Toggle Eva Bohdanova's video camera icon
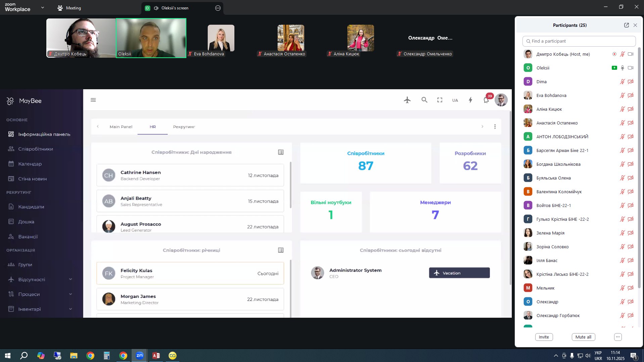The width and height of the screenshot is (644, 362). (631, 95)
